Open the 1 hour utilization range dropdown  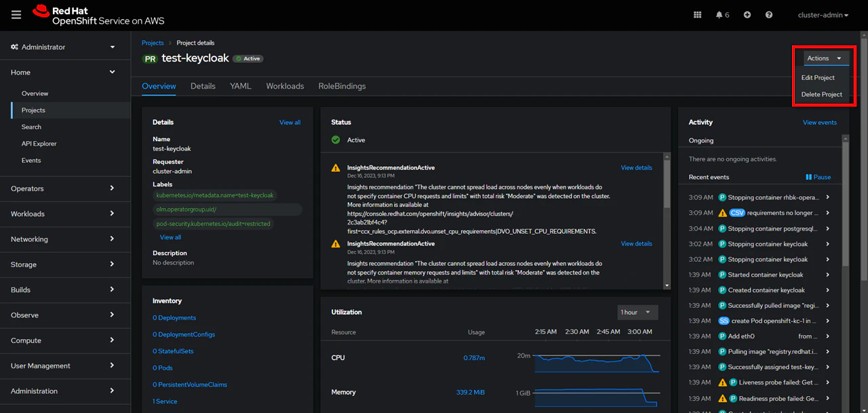[x=637, y=312]
